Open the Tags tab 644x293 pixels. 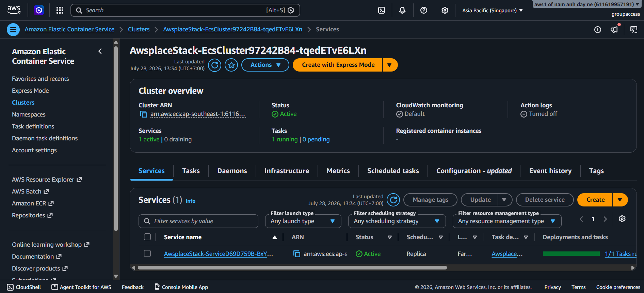(x=596, y=171)
